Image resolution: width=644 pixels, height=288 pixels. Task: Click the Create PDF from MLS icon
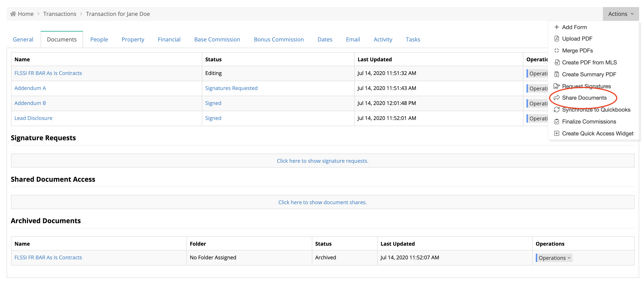coord(557,62)
